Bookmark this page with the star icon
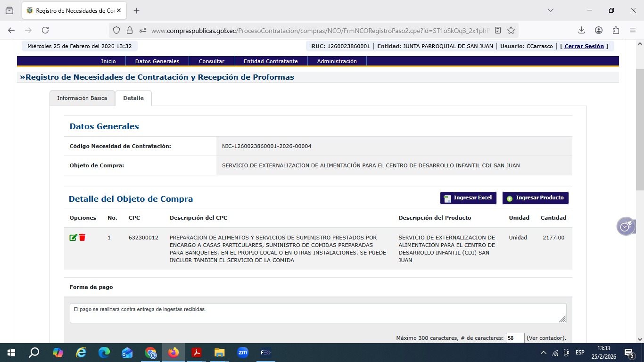The width and height of the screenshot is (644, 362). click(x=511, y=30)
